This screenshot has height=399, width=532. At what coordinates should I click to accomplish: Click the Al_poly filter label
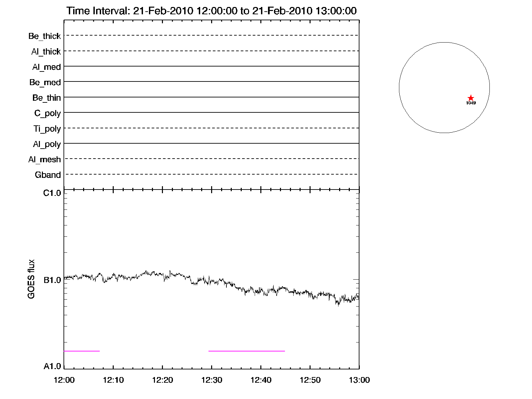(x=47, y=144)
